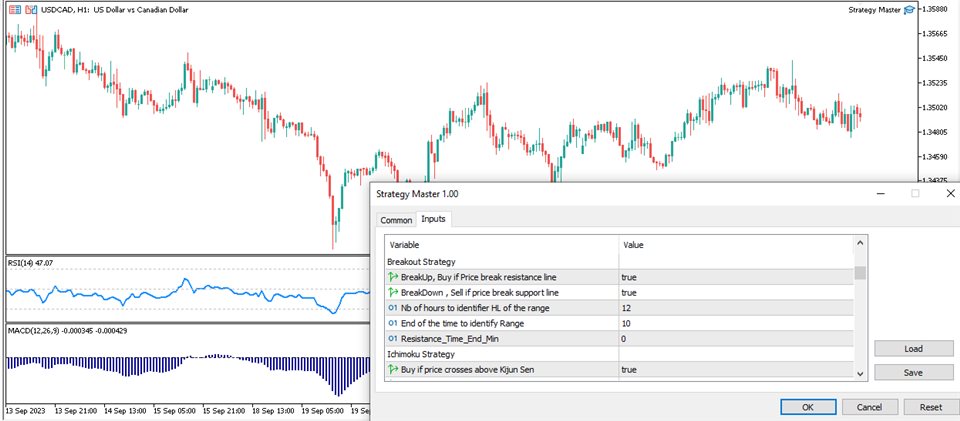Click the Variable column header
Viewport: 960px width, 421px height.
pyautogui.click(x=501, y=245)
